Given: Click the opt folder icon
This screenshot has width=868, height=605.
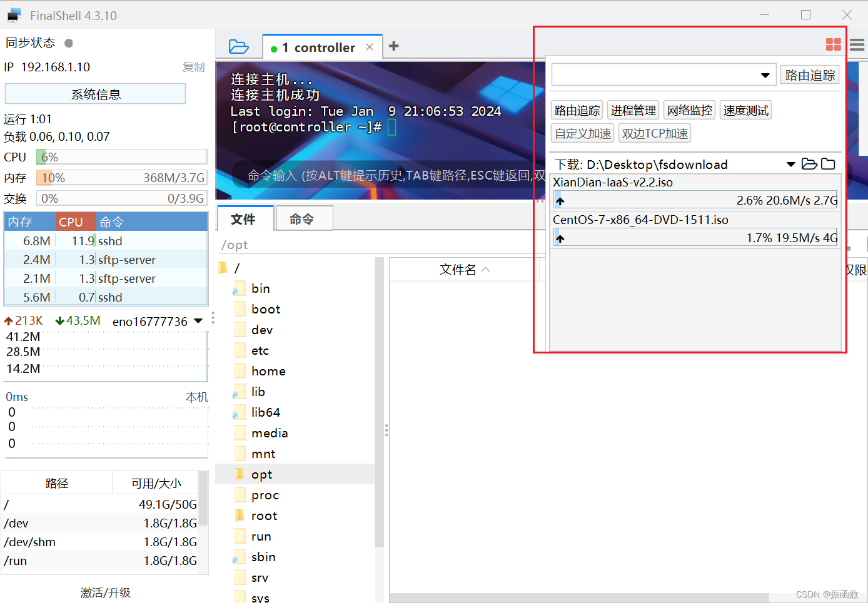Looking at the screenshot, I should pyautogui.click(x=239, y=474).
